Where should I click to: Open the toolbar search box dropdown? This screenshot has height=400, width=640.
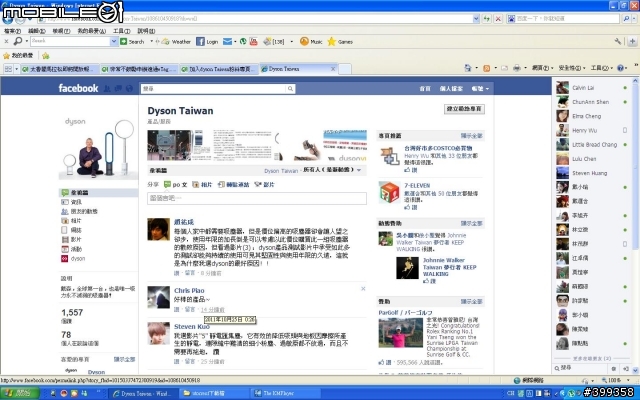114,41
